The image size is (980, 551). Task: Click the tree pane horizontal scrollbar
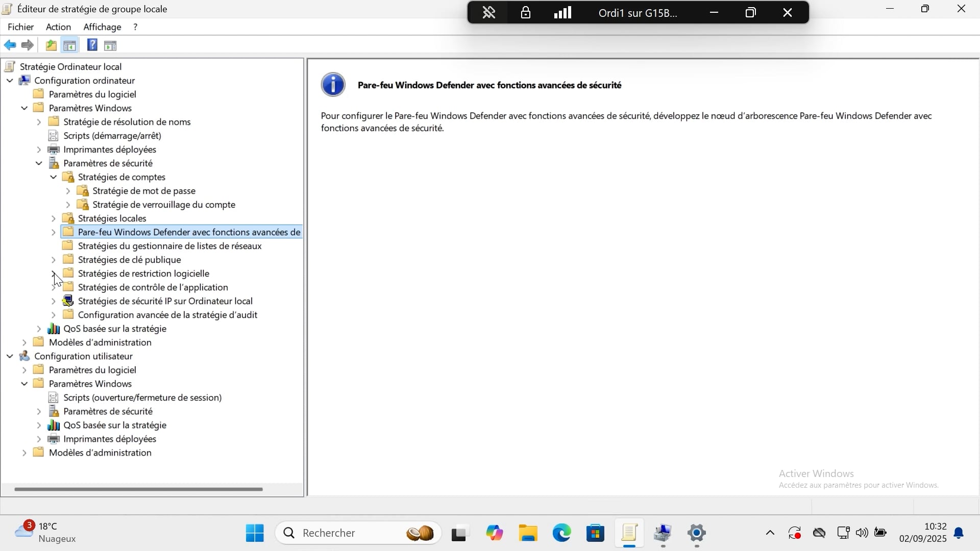click(x=138, y=489)
